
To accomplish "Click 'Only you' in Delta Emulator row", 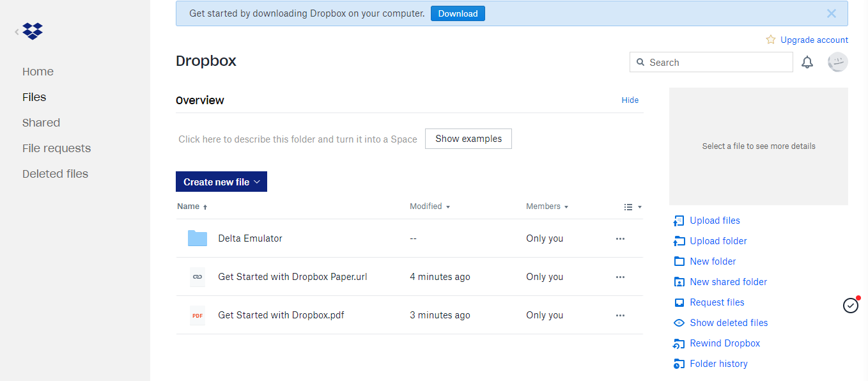I will pos(545,238).
